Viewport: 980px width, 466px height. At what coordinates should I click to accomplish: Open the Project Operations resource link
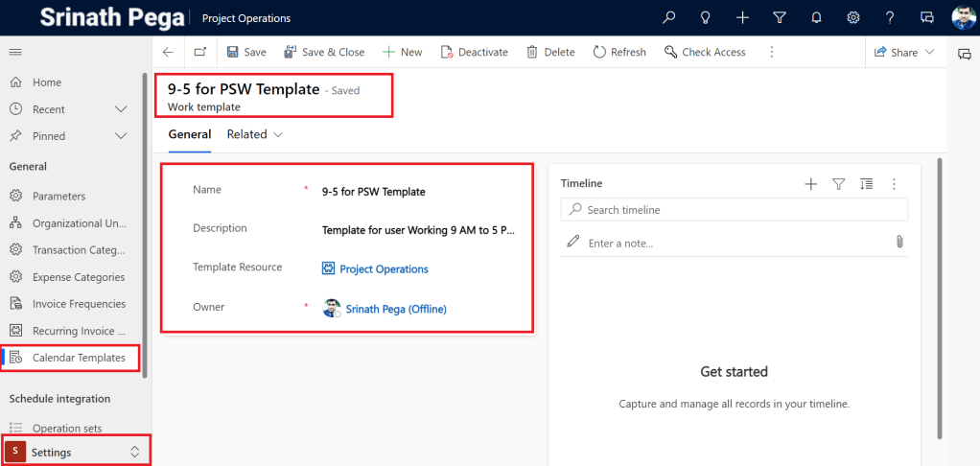click(x=384, y=269)
